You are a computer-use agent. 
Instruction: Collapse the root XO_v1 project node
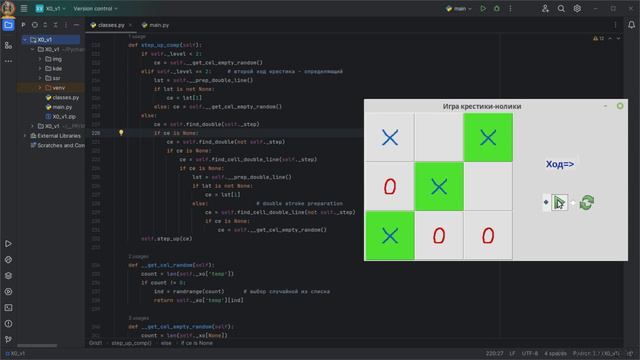[x=25, y=40]
